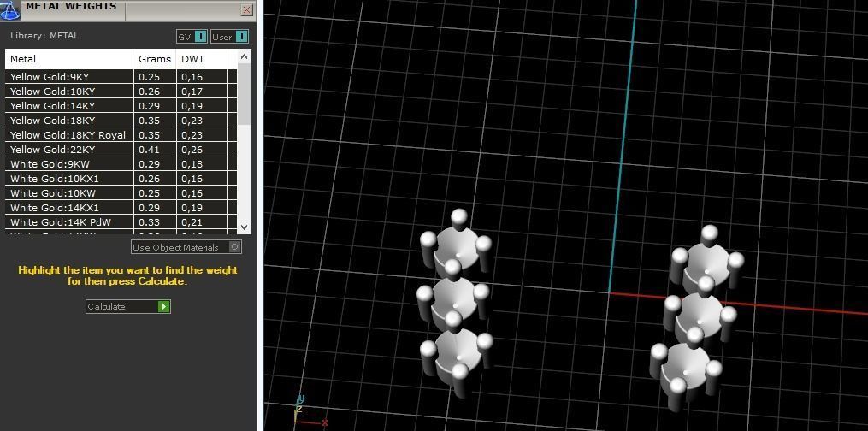Screen dimensions: 868x431
Task: Click the XYZ axis orientation gizmo
Action: tap(310, 412)
